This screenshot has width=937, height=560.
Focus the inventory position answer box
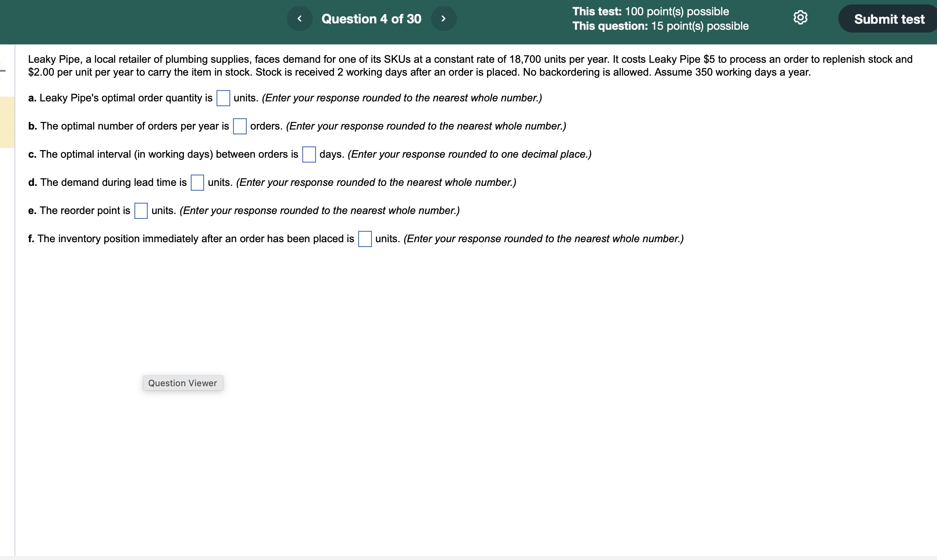365,239
